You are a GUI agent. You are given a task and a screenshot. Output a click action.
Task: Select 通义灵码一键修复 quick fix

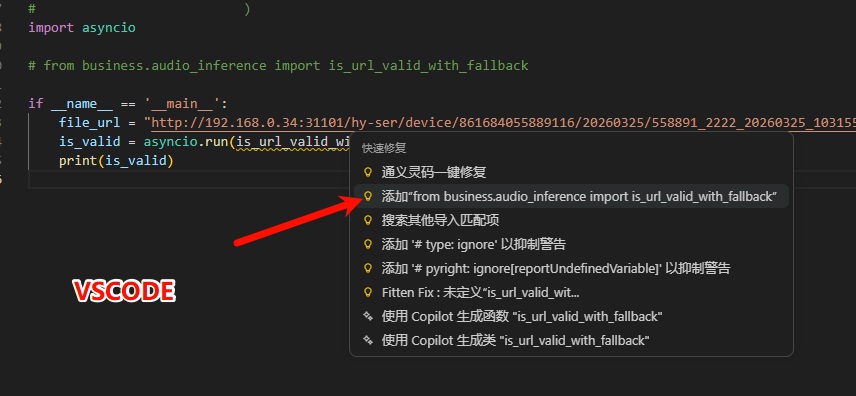571,172
